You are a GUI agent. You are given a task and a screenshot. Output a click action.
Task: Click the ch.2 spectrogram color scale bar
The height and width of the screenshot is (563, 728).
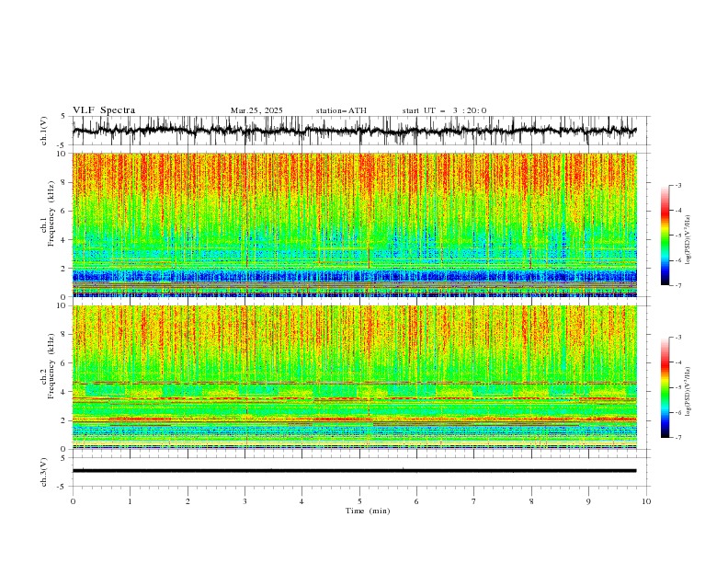click(665, 387)
